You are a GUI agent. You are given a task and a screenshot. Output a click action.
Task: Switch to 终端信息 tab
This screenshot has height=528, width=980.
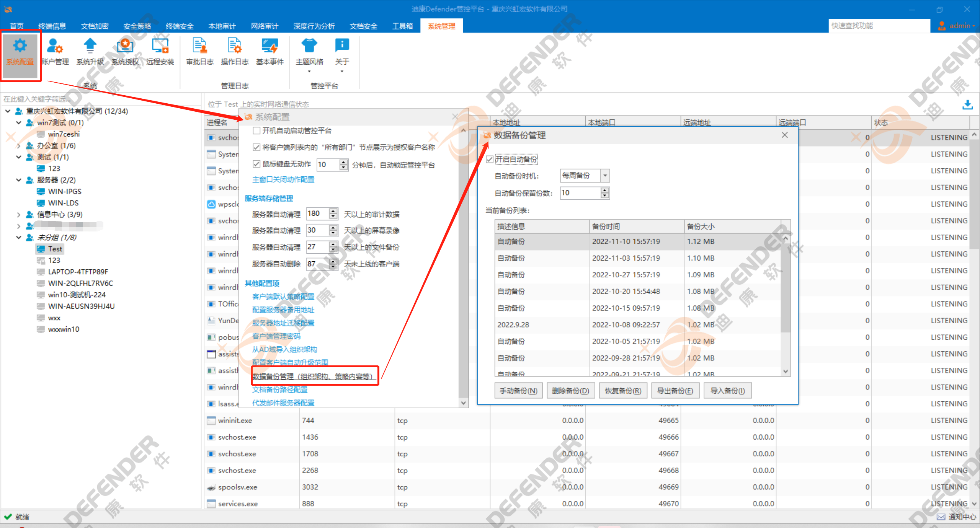pos(52,26)
